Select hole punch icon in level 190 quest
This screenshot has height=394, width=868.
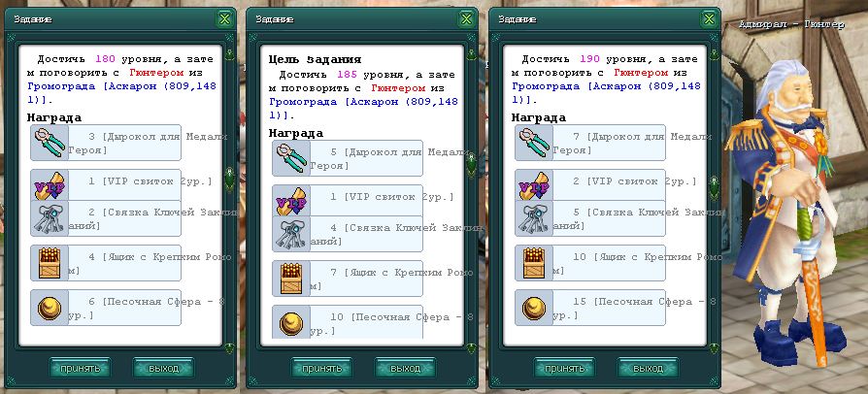(x=534, y=143)
